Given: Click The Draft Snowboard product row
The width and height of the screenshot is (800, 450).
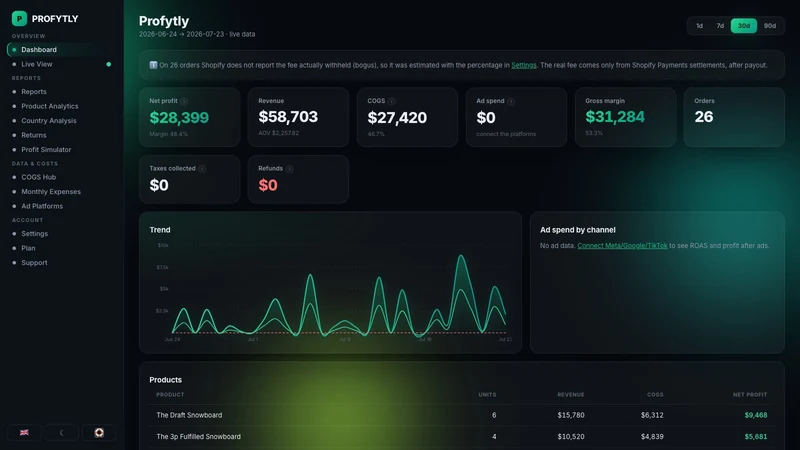Looking at the screenshot, I should 462,415.
